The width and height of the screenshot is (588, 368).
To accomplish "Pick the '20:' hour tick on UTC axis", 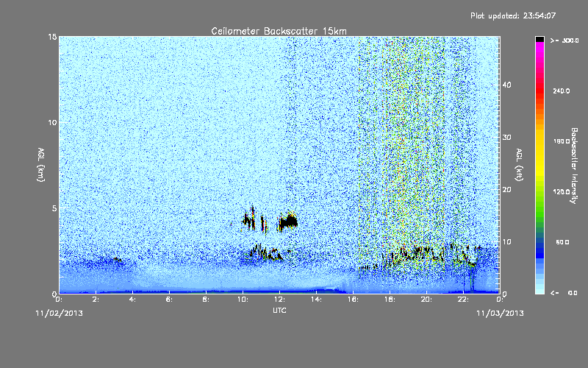I will (427, 300).
